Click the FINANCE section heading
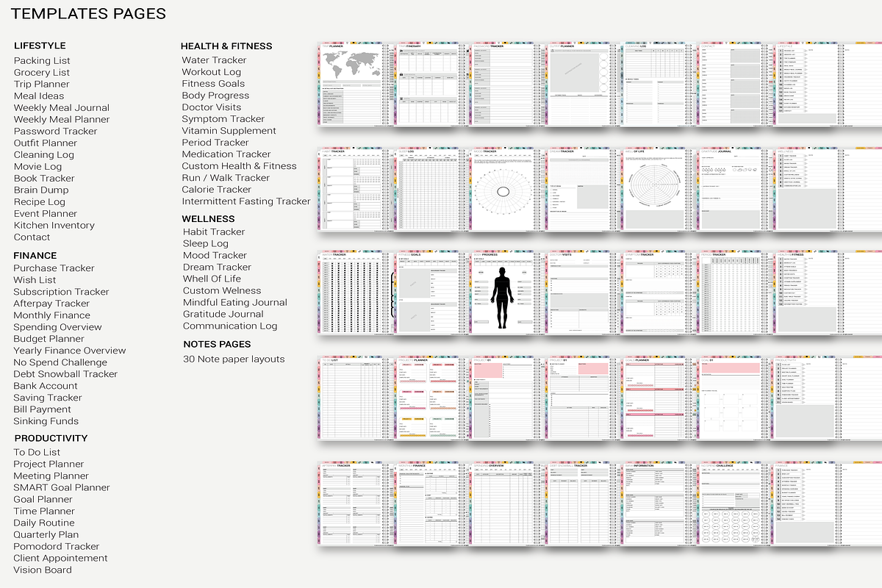 pos(35,256)
